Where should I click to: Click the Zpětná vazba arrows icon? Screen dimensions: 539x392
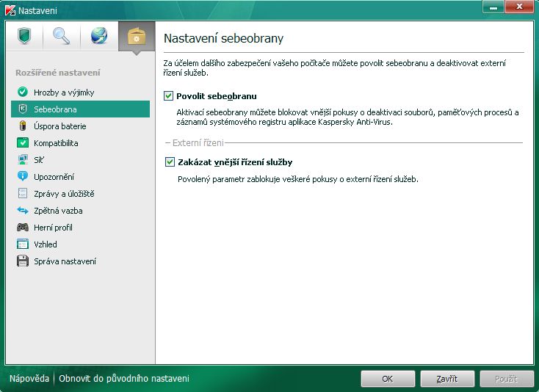[23, 210]
